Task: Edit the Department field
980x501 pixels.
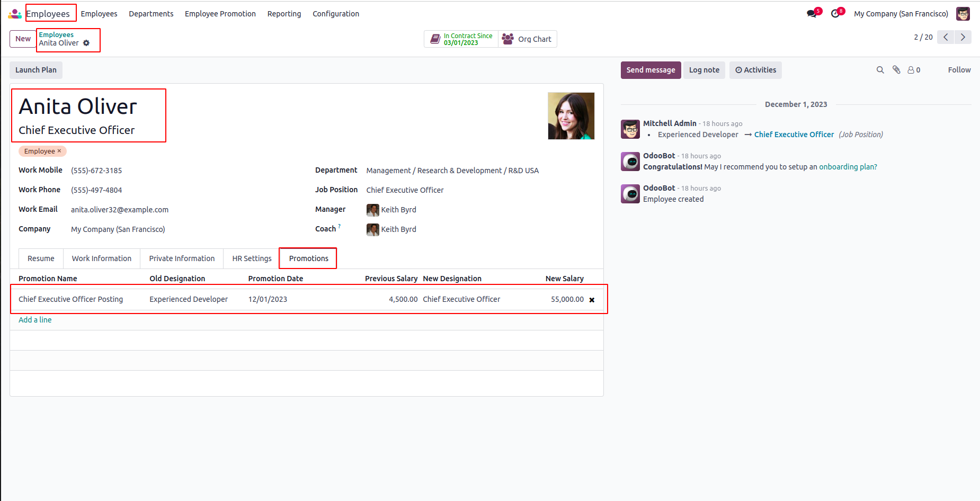Action: (x=452, y=171)
